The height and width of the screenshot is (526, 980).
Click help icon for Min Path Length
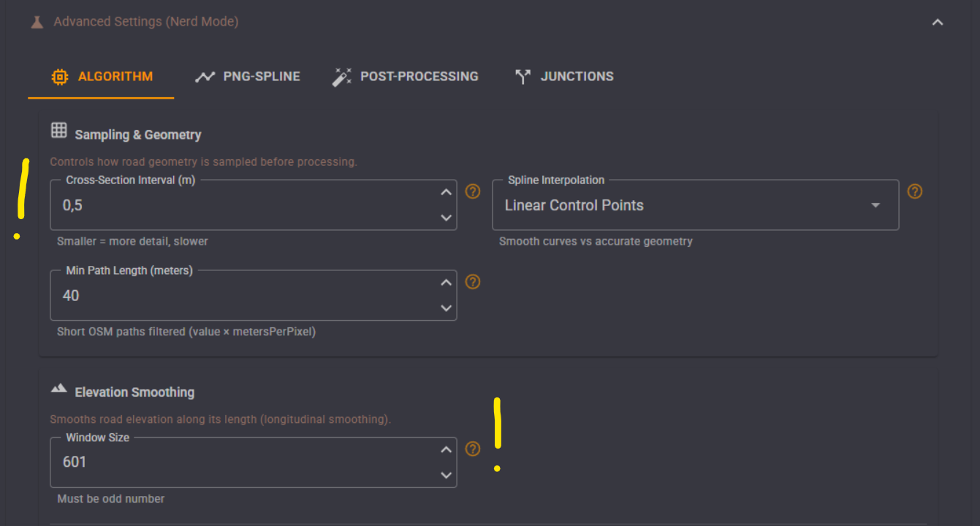pyautogui.click(x=473, y=282)
